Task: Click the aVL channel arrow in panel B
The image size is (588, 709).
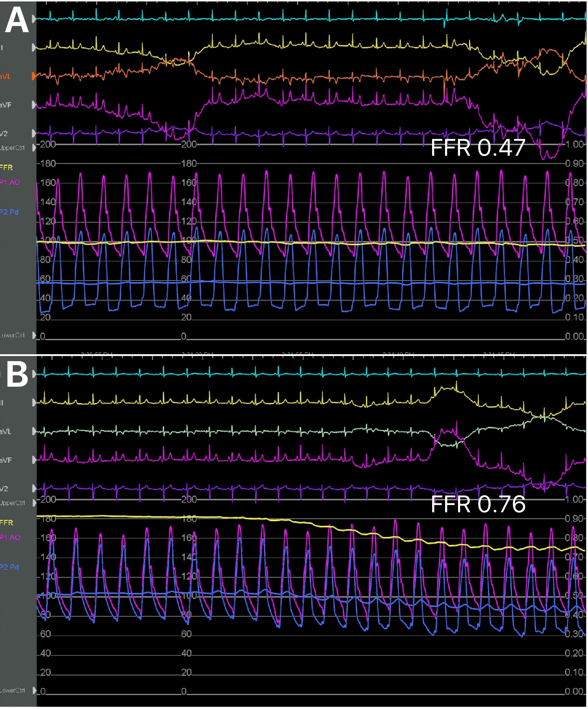Action: pos(34,431)
